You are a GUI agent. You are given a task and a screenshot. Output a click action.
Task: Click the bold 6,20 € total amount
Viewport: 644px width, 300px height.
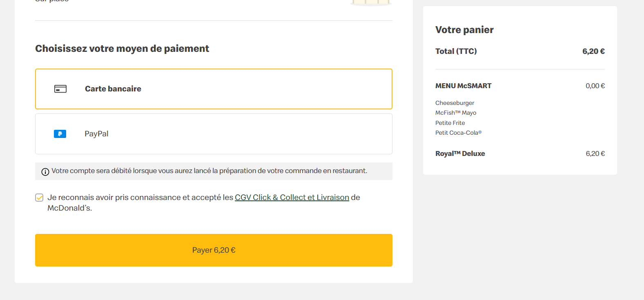(x=594, y=51)
